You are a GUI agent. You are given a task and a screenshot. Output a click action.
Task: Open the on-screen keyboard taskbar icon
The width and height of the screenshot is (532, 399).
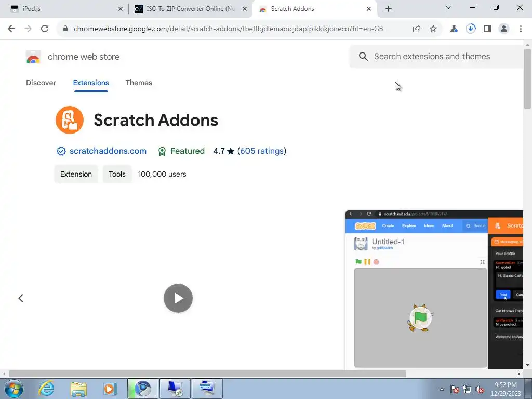point(207,389)
